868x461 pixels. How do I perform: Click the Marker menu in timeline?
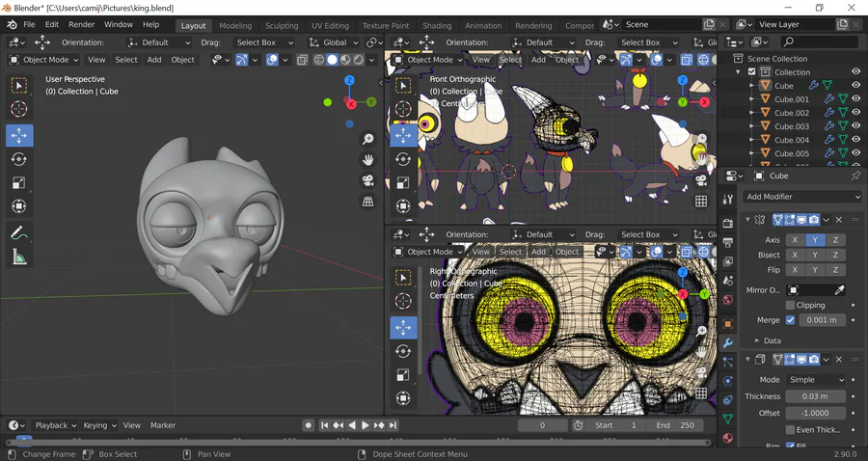163,425
